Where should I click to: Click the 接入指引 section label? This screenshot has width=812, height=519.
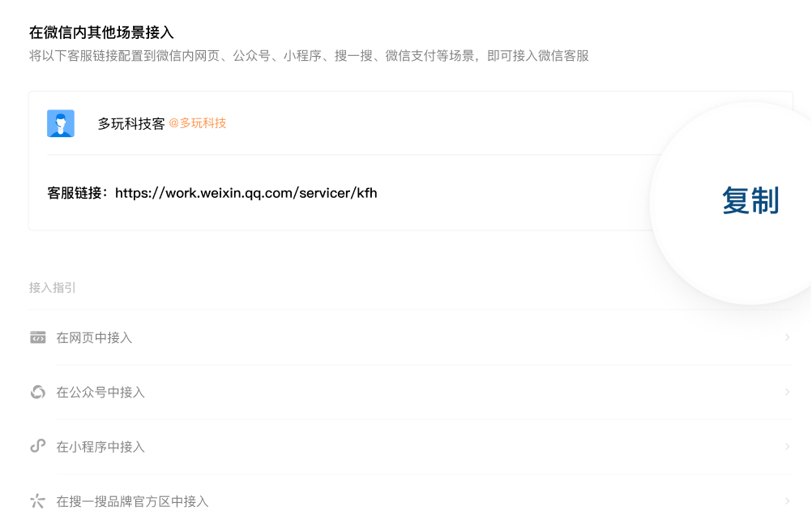tap(53, 288)
